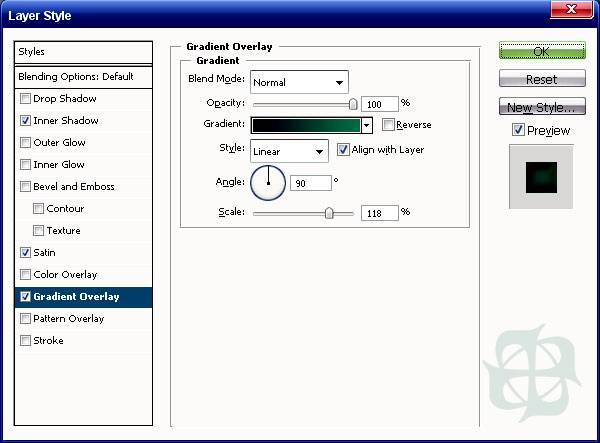The image size is (600, 443).
Task: Open the Inner Glow settings label
Action: (x=59, y=164)
